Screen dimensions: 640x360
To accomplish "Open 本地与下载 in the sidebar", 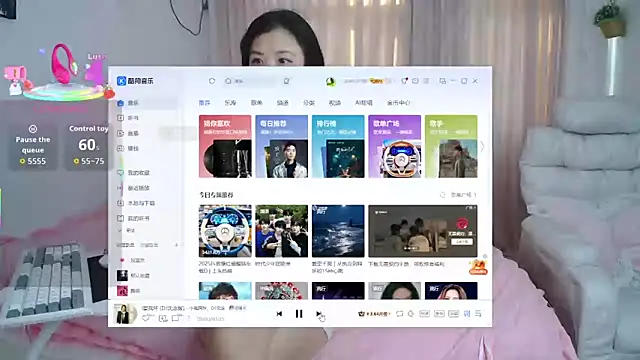I will coord(147,203).
